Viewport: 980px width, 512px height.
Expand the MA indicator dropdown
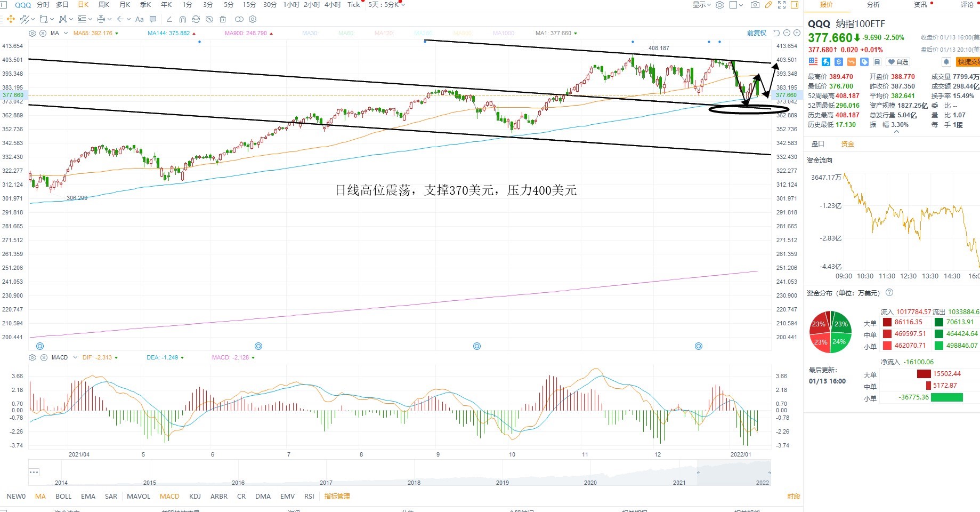tap(66, 33)
